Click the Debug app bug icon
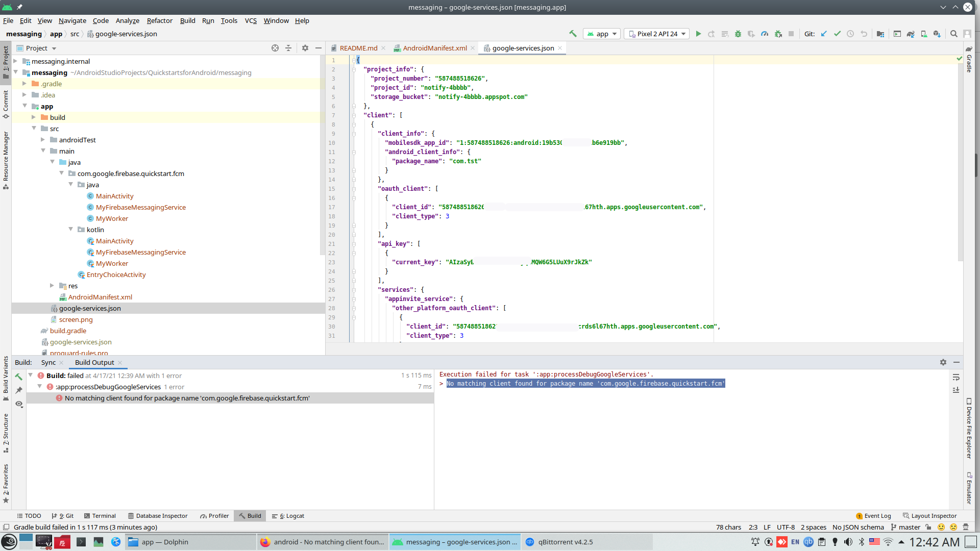The width and height of the screenshot is (980, 551). [738, 34]
